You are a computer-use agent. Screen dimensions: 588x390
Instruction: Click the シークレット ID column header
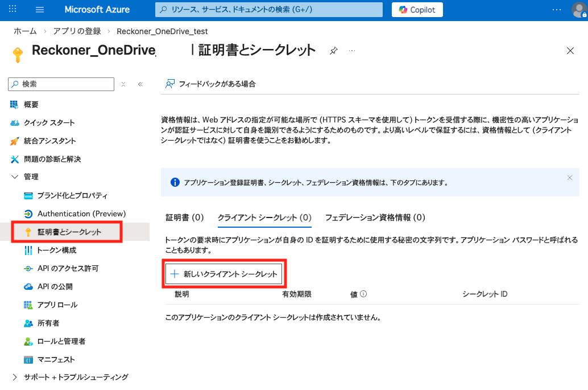pyautogui.click(x=485, y=294)
